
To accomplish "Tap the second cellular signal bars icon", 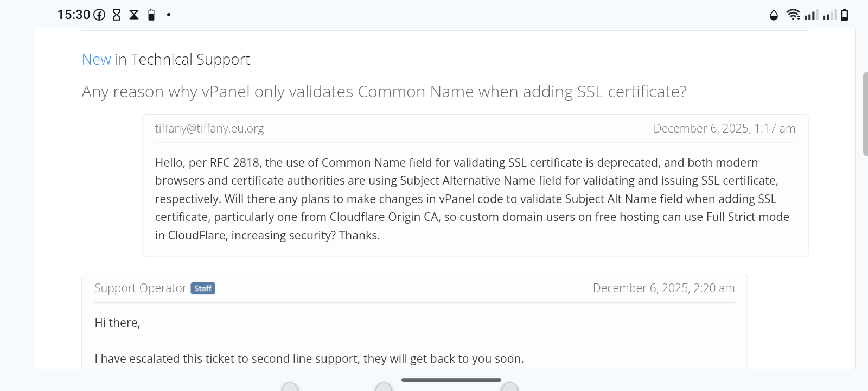I will click(x=829, y=15).
